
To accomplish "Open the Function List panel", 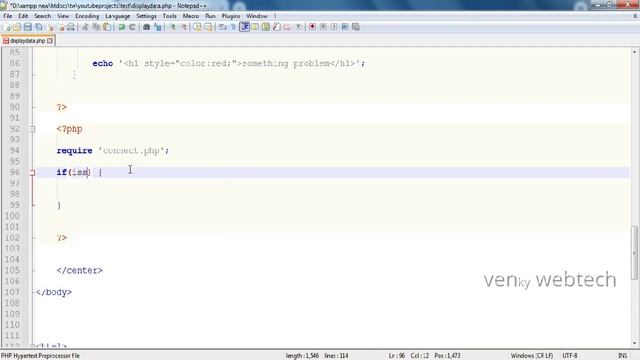I will (277, 27).
